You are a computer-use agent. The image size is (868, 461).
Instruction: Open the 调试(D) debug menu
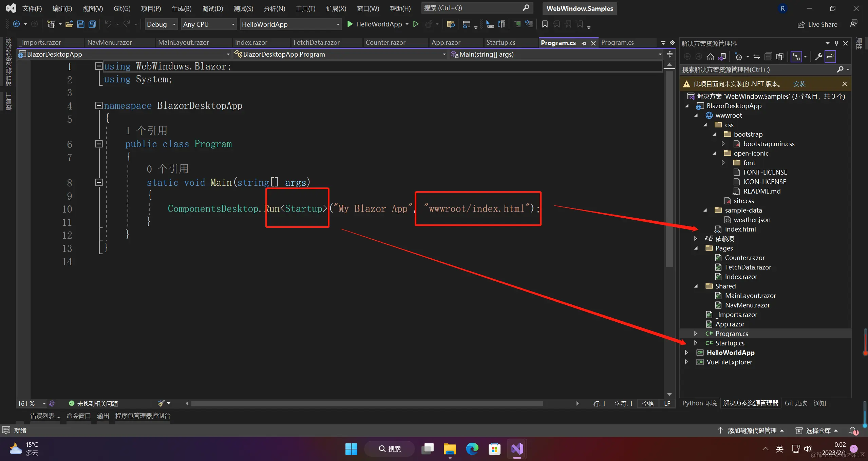(212, 8)
